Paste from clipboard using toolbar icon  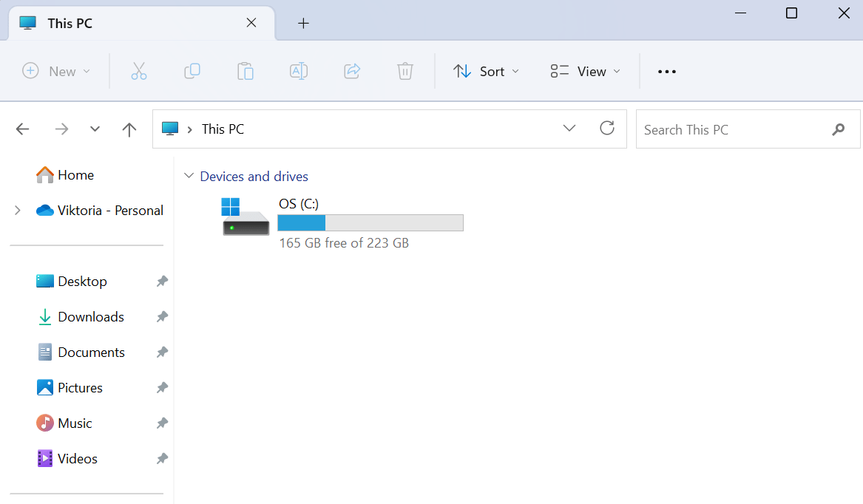246,71
